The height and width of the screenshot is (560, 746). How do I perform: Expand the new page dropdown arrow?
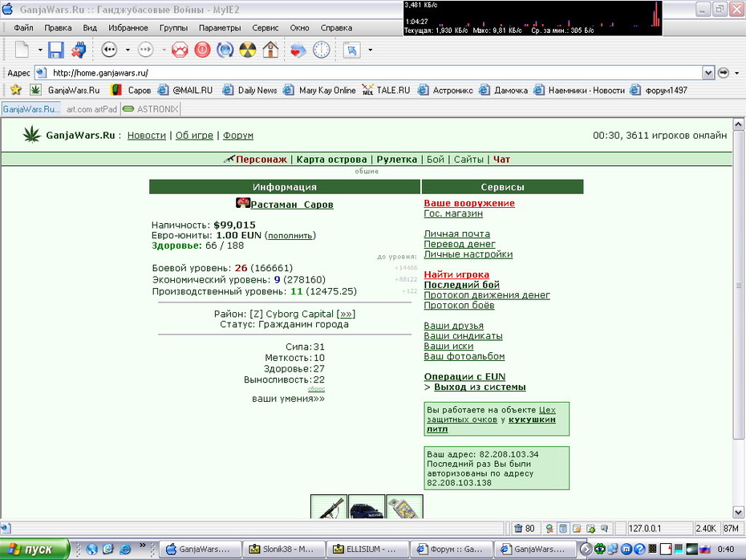40,50
